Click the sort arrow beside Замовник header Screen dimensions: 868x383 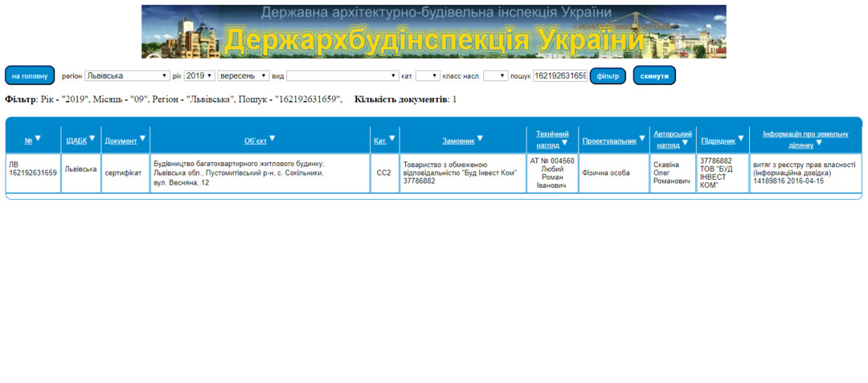[480, 138]
